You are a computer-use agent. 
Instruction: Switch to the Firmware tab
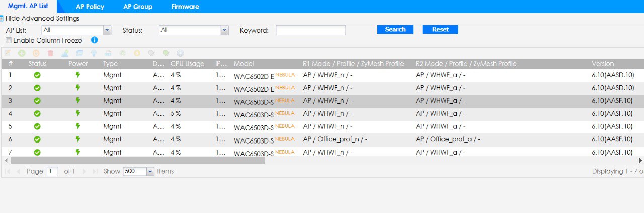[x=185, y=7]
